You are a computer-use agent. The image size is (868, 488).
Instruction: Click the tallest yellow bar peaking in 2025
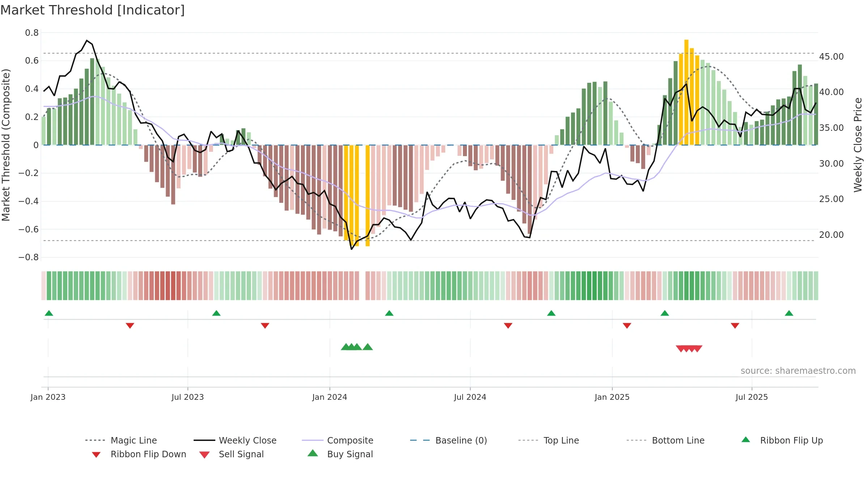(x=686, y=92)
